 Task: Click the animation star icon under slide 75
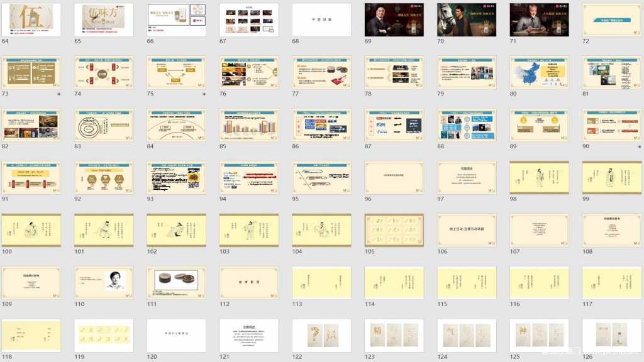[x=204, y=94]
